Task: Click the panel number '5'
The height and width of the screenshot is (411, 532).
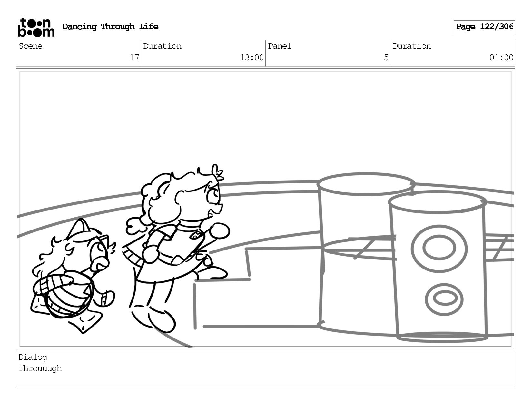Action: point(386,58)
